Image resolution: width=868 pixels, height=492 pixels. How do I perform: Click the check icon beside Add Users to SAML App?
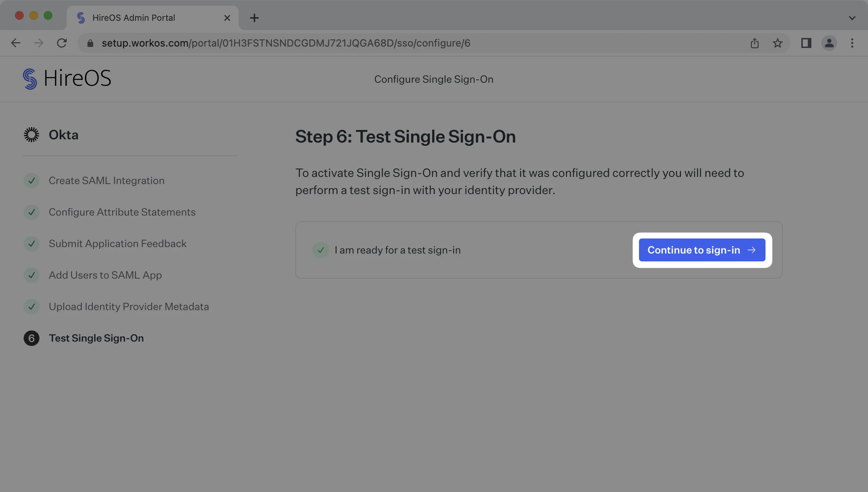pyautogui.click(x=32, y=275)
